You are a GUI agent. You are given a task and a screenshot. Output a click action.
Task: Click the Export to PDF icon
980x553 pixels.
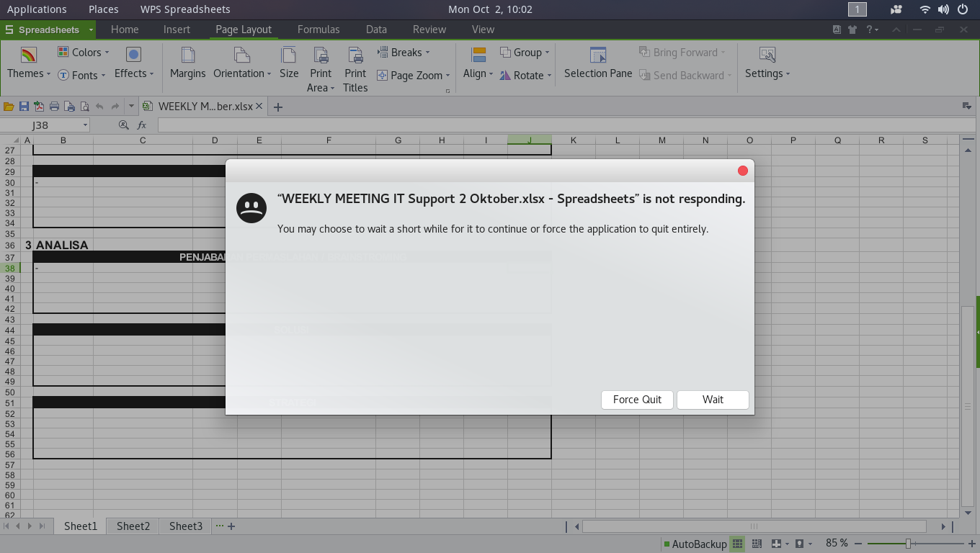(x=39, y=107)
